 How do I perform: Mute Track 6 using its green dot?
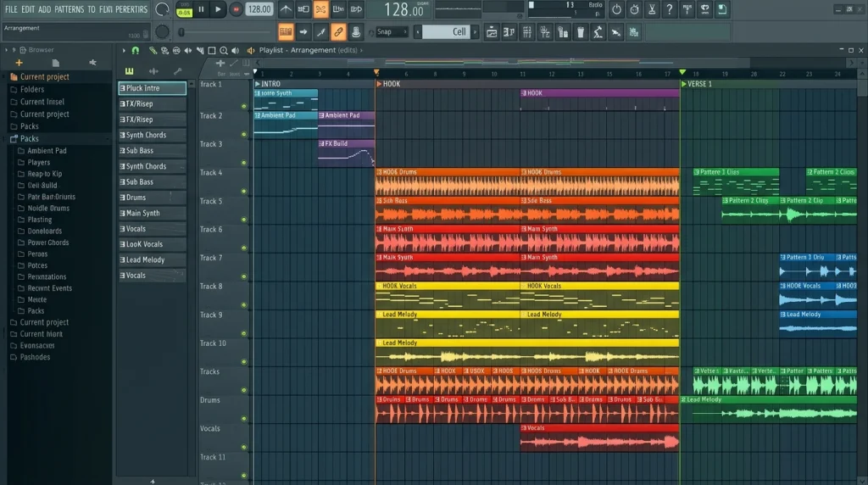243,248
